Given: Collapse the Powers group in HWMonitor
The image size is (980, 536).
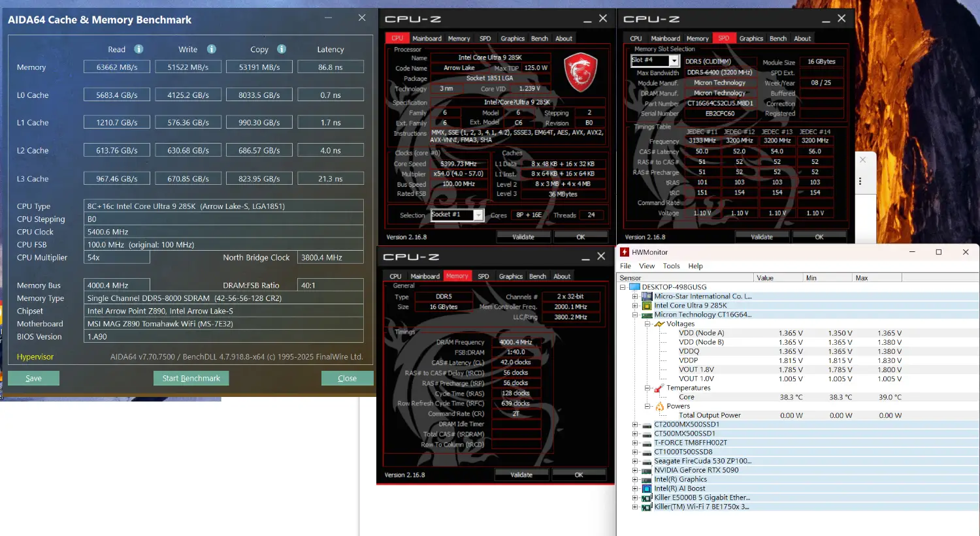Looking at the screenshot, I should [647, 406].
